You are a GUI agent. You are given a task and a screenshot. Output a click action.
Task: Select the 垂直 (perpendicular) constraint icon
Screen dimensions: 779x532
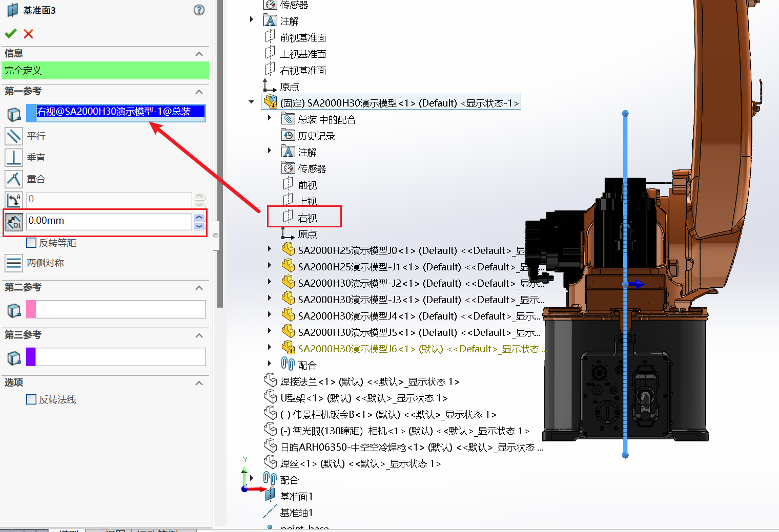[14, 158]
